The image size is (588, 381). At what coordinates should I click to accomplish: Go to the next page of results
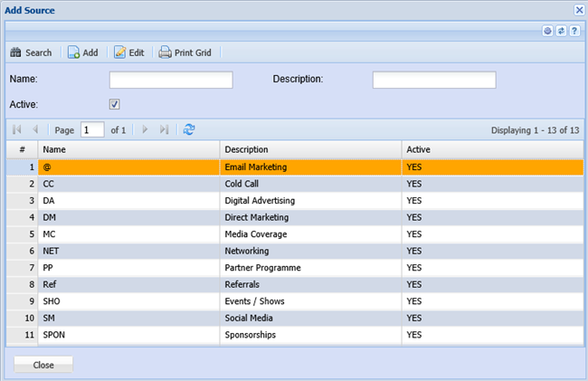(145, 129)
